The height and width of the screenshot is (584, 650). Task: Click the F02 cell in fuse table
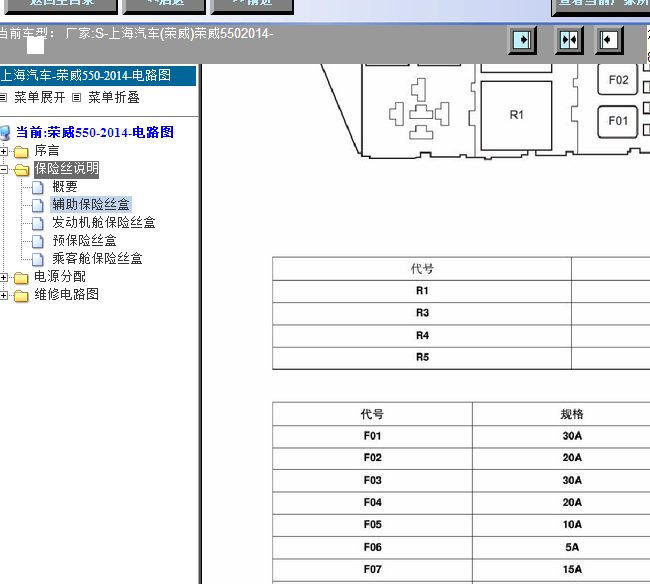coord(372,458)
